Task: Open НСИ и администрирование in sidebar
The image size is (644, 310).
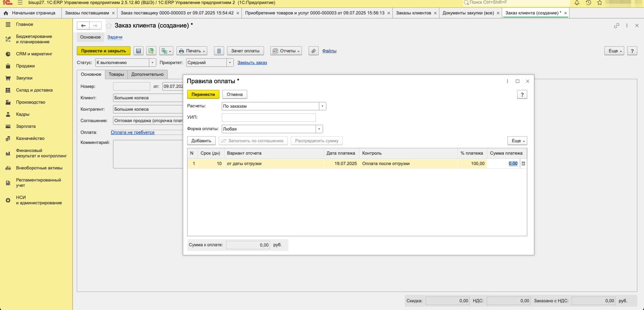Action: [x=39, y=200]
